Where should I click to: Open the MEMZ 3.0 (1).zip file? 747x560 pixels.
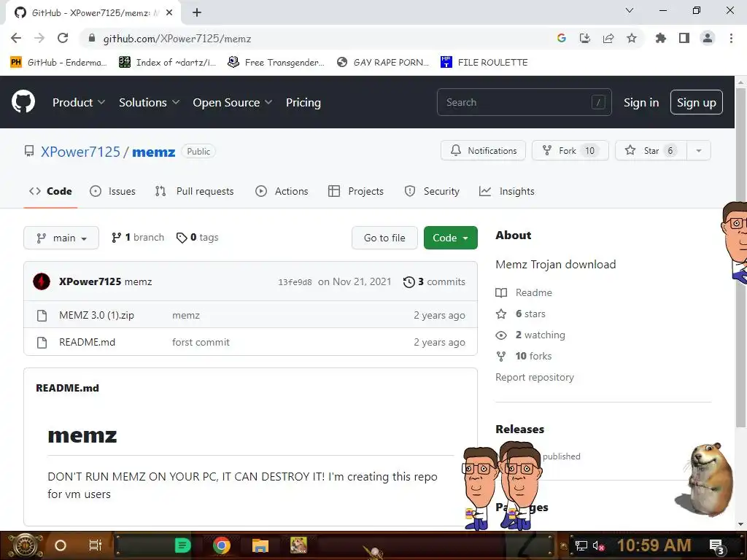96,315
